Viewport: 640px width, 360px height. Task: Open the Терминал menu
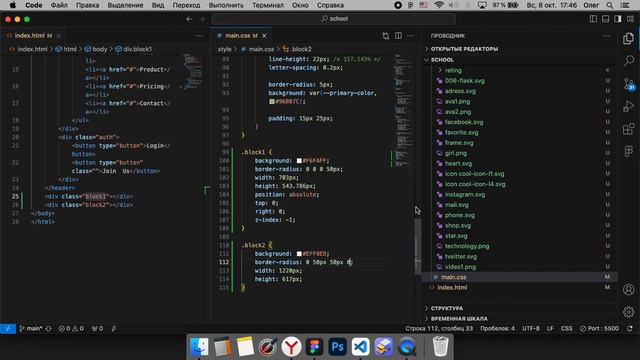[268, 5]
